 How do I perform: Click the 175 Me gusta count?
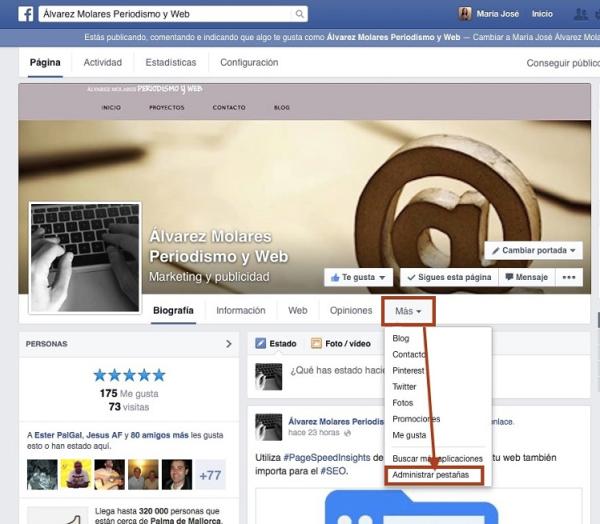coord(129,393)
